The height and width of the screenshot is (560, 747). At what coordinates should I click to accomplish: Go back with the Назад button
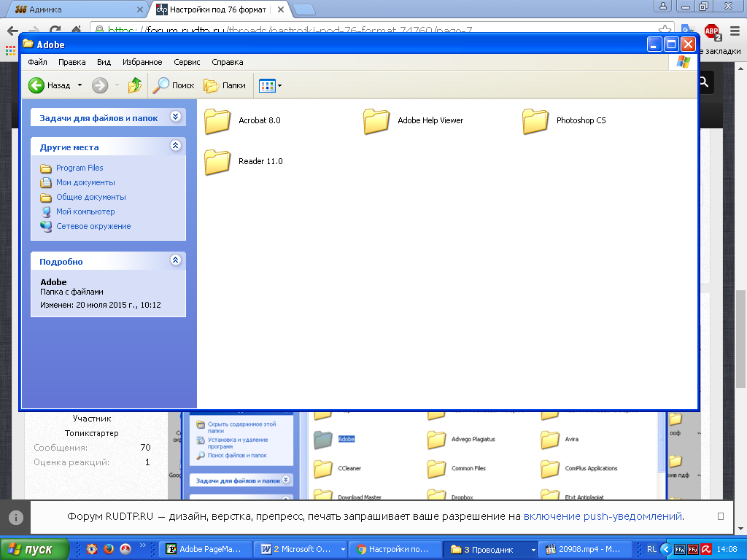coord(49,85)
